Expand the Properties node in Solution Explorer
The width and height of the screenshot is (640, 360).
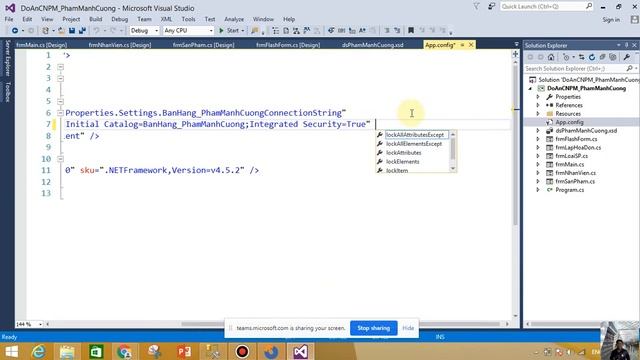(x=538, y=97)
